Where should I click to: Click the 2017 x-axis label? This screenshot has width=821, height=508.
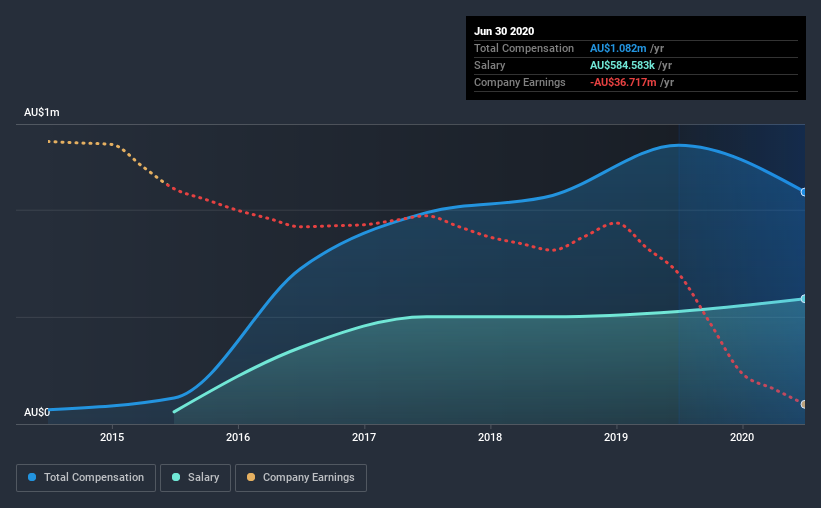(364, 437)
